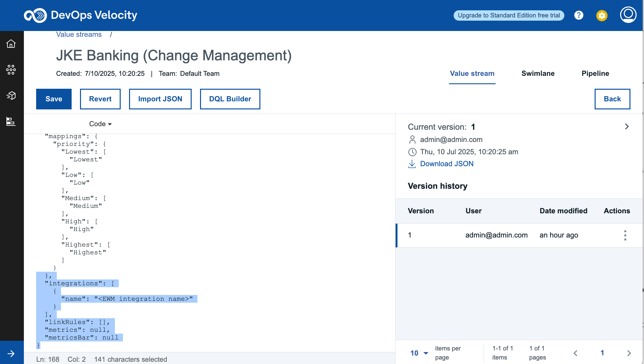Viewport: 644px width, 364px height.
Task: Click the Save button
Action: (x=54, y=99)
